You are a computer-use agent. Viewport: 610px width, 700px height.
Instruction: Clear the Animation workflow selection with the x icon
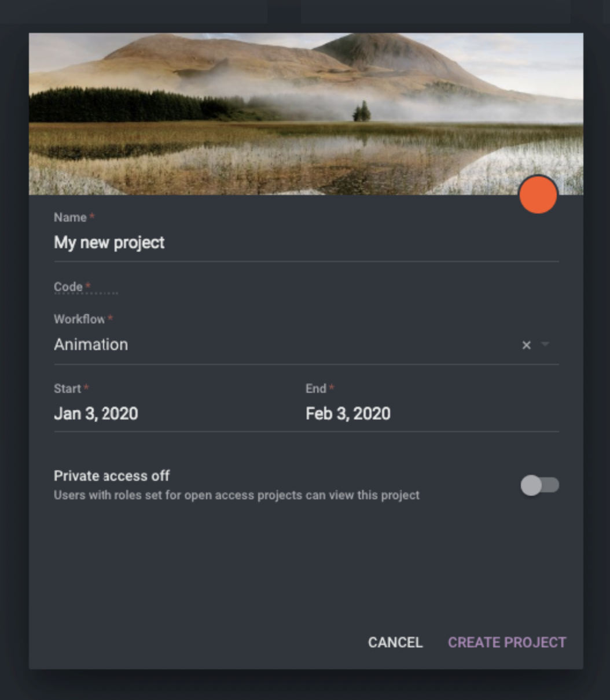coord(526,344)
